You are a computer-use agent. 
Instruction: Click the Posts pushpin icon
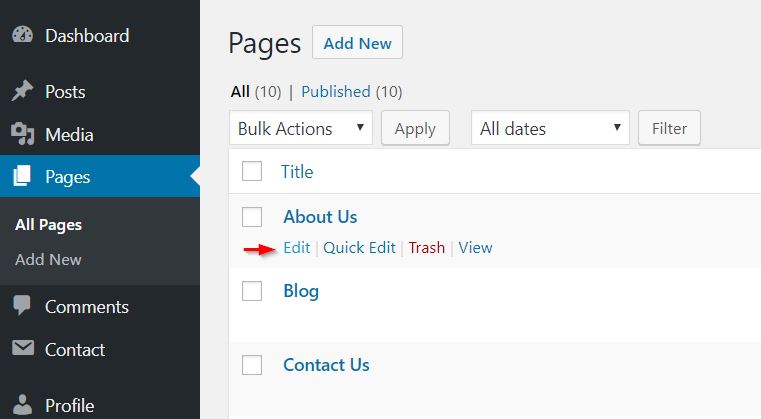(x=22, y=92)
